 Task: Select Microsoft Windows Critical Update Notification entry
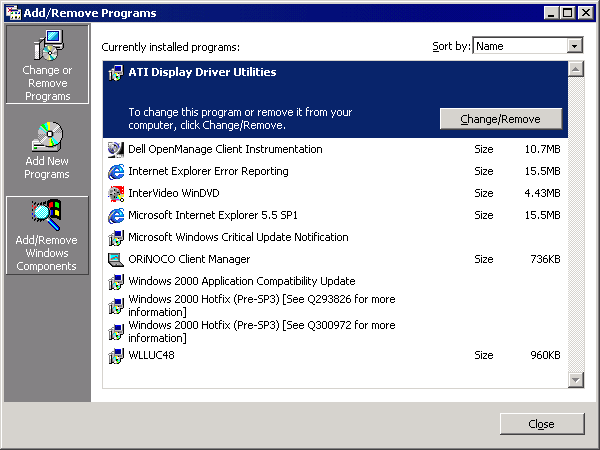coord(238,238)
